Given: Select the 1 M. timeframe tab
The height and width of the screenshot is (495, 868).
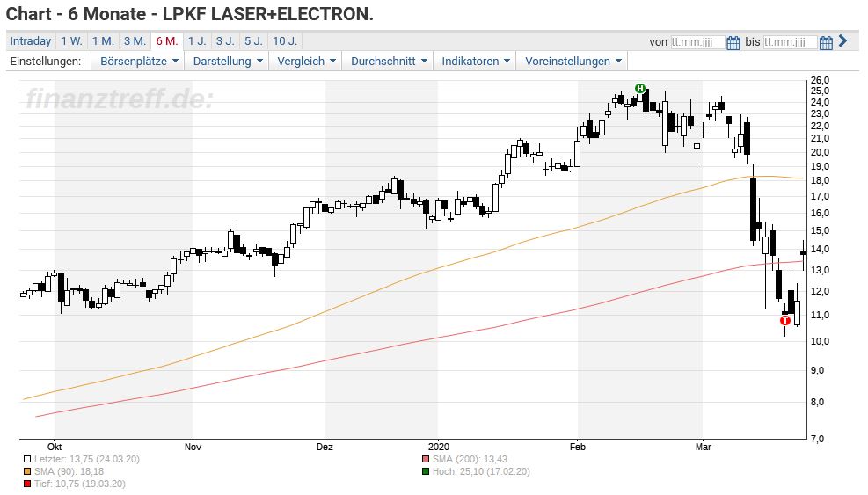Looking at the screenshot, I should click(x=103, y=41).
